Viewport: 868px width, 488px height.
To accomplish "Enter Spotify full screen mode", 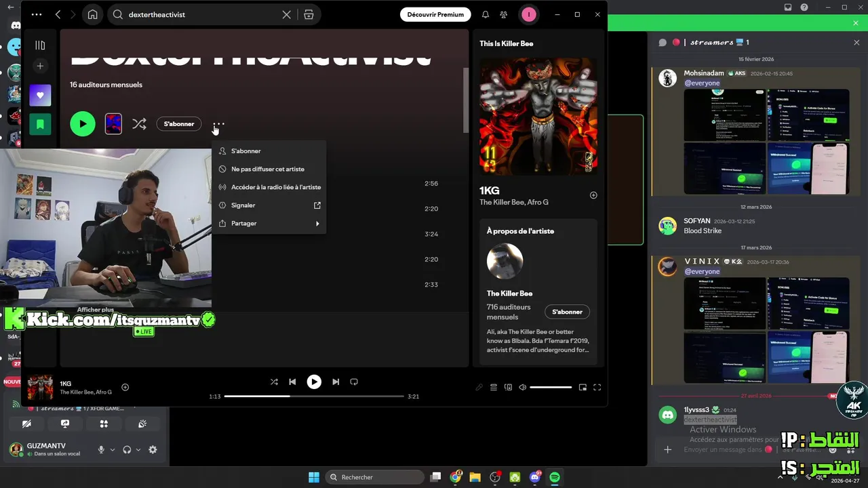I will [x=597, y=387].
